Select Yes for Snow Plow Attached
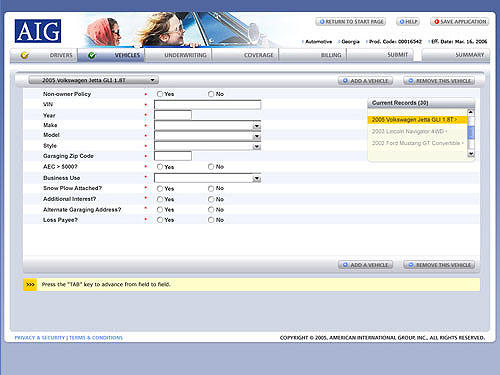500x375 pixels. [x=160, y=189]
